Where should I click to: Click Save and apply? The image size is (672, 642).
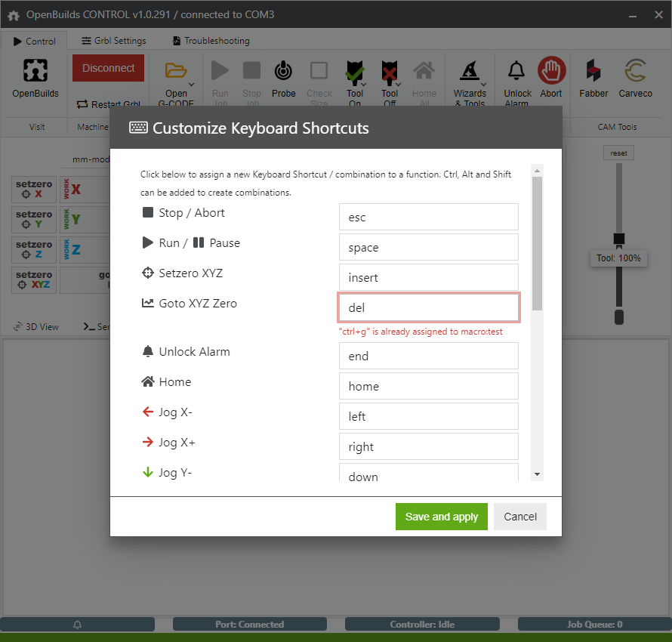(x=441, y=517)
